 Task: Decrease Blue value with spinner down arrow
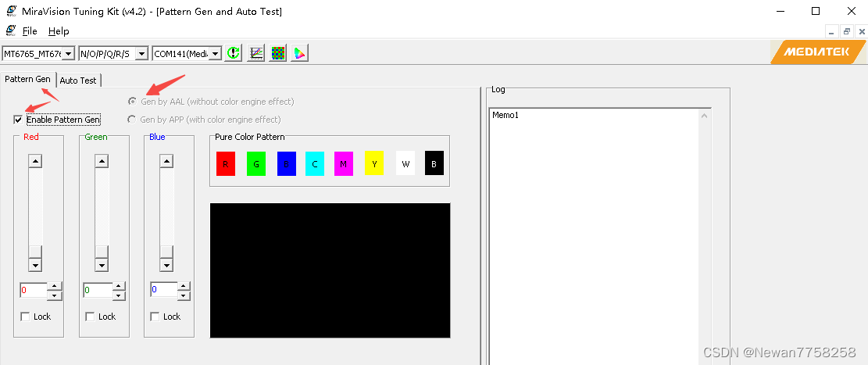(184, 295)
